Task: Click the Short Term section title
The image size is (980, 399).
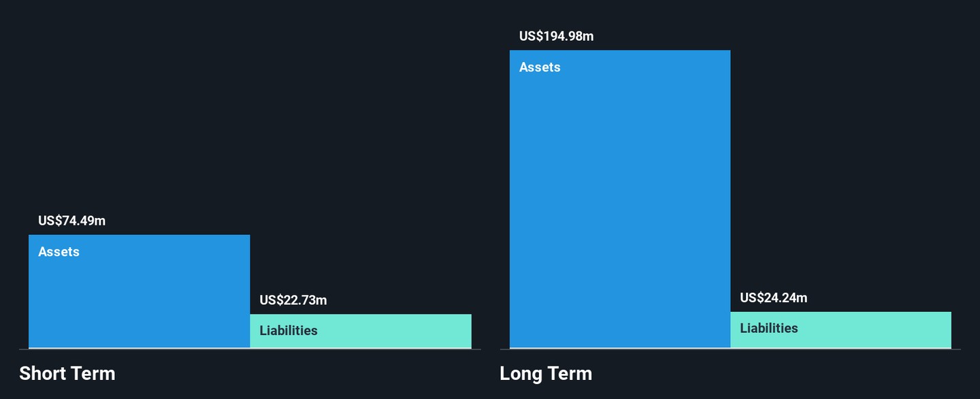Action: 67,373
